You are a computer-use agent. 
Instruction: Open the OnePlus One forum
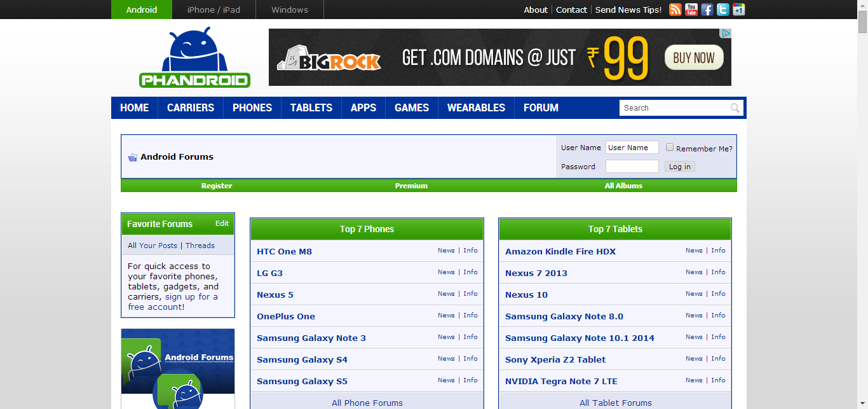click(286, 316)
